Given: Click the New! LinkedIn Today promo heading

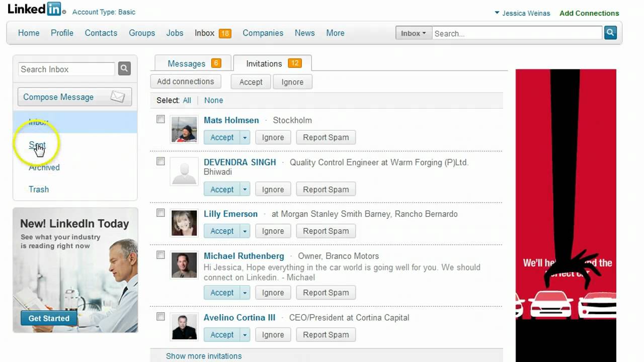Looking at the screenshot, I should [74, 224].
